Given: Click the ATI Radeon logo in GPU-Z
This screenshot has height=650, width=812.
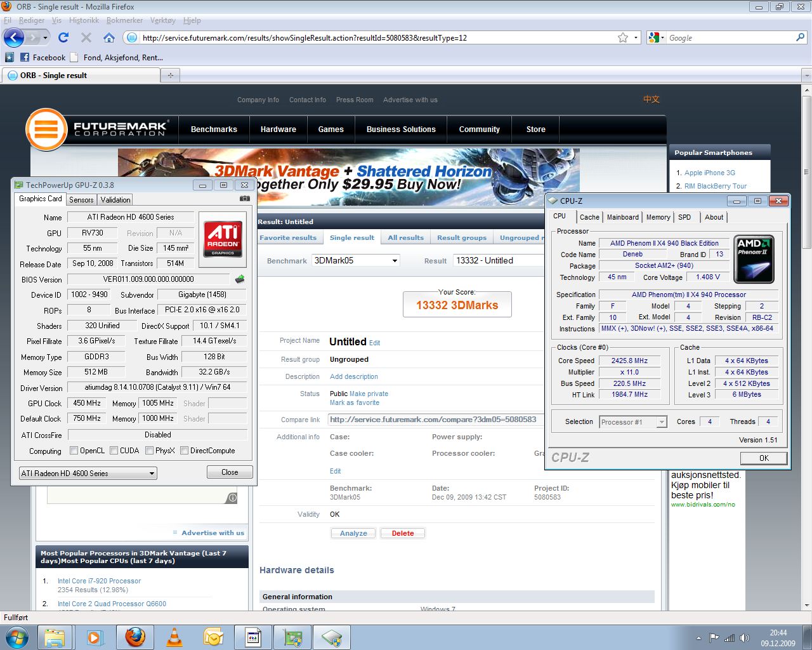Looking at the screenshot, I should point(223,239).
